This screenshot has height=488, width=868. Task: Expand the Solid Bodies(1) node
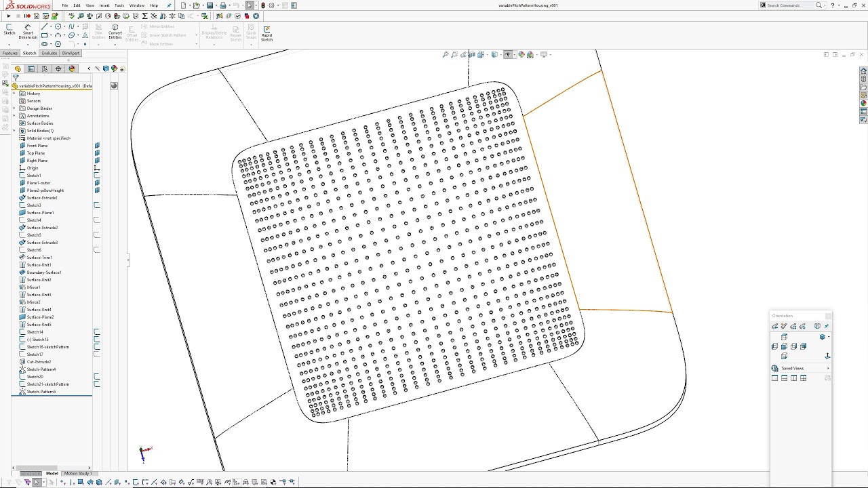(14, 131)
